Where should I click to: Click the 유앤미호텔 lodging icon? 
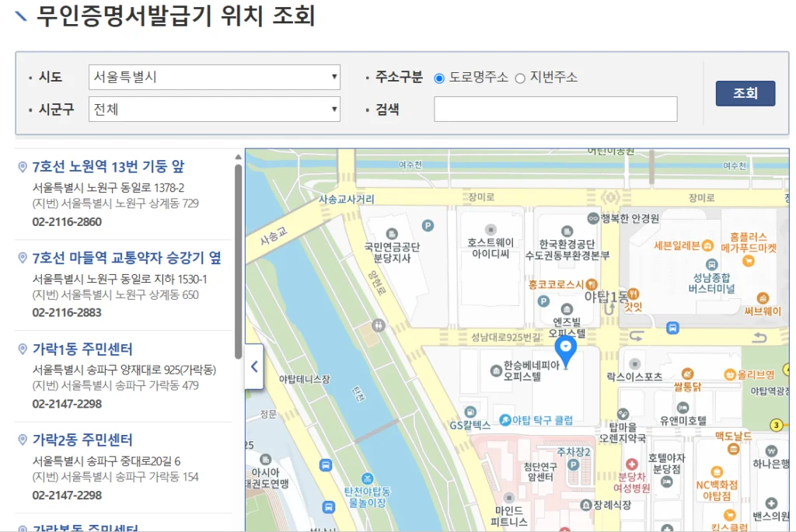[683, 408]
